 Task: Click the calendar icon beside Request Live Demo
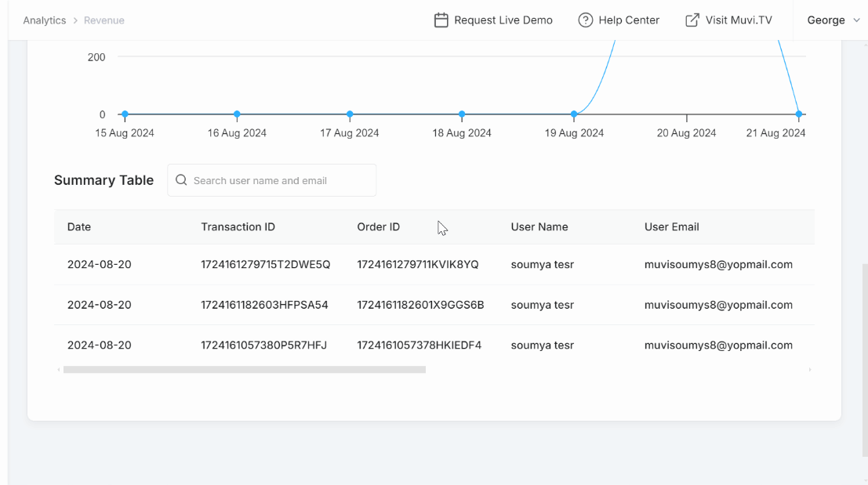pyautogui.click(x=441, y=20)
